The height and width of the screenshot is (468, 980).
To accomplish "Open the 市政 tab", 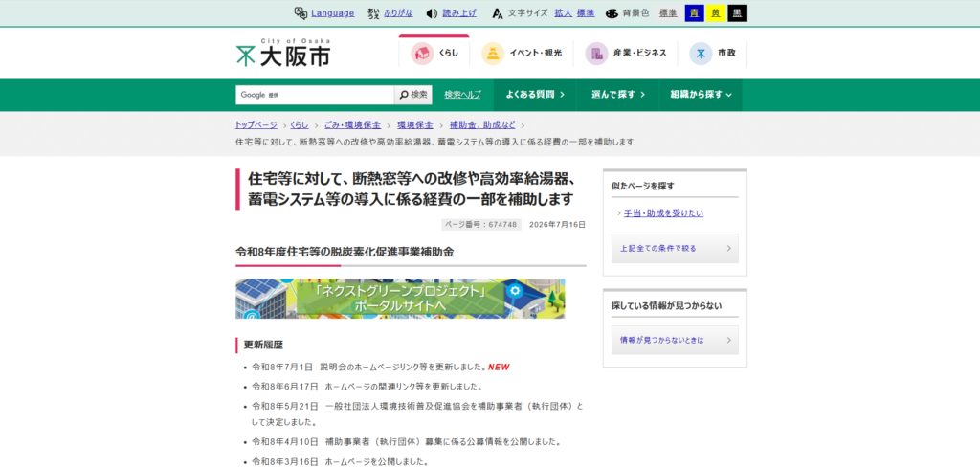I will pyautogui.click(x=712, y=53).
